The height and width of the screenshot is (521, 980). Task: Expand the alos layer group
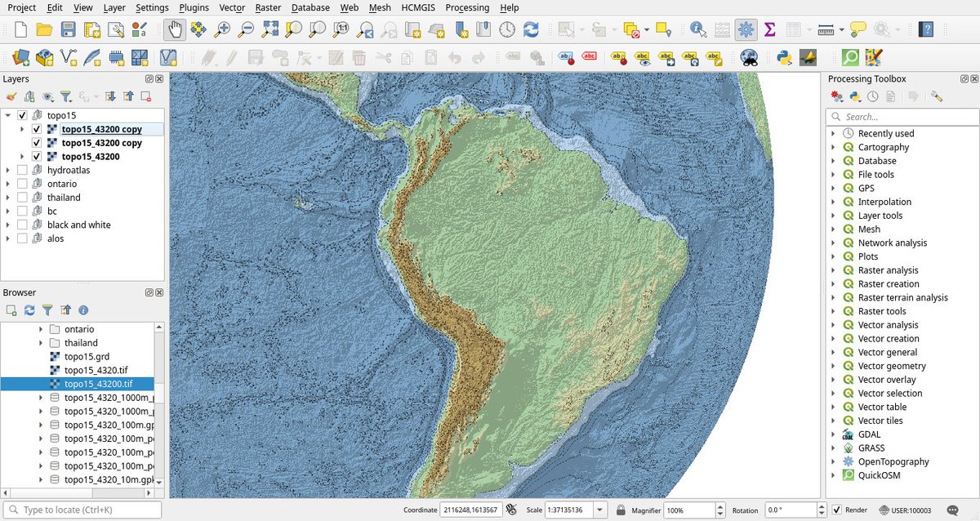[x=7, y=238]
